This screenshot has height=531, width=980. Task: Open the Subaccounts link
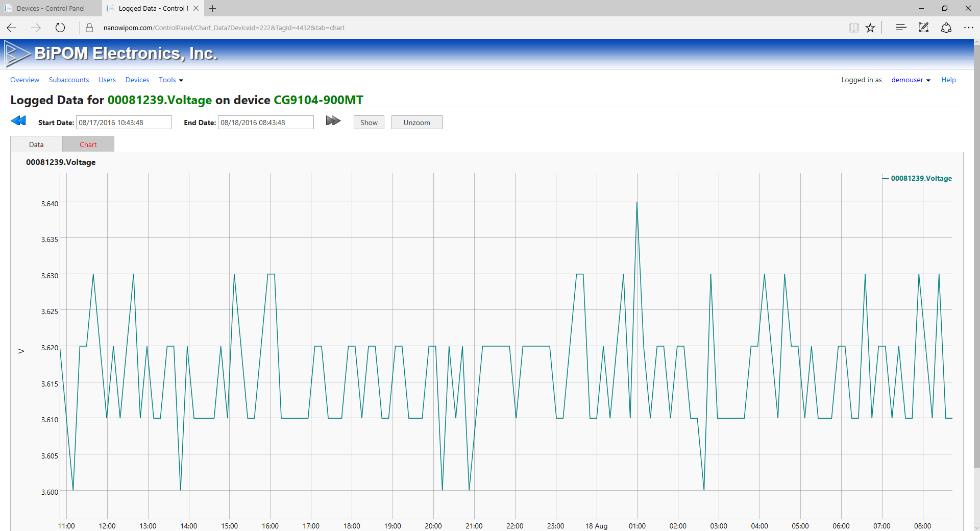point(69,80)
